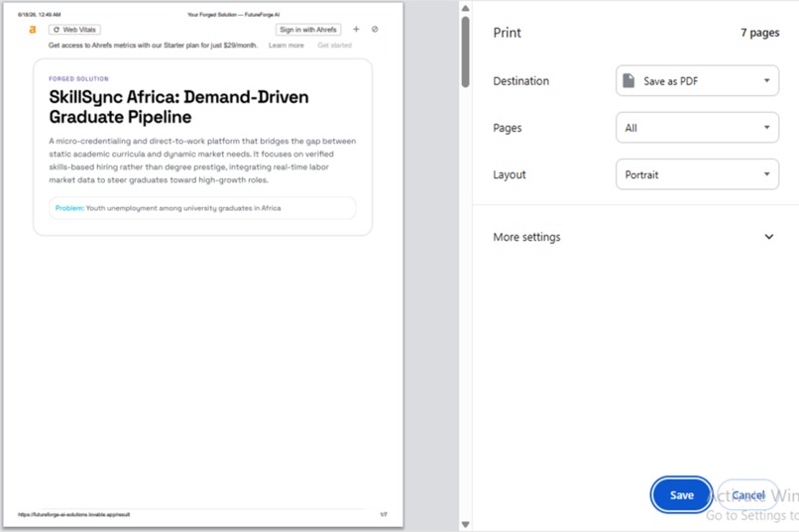799x532 pixels.
Task: Click the Ahrefs orange logo icon in preview
Action: 33,30
